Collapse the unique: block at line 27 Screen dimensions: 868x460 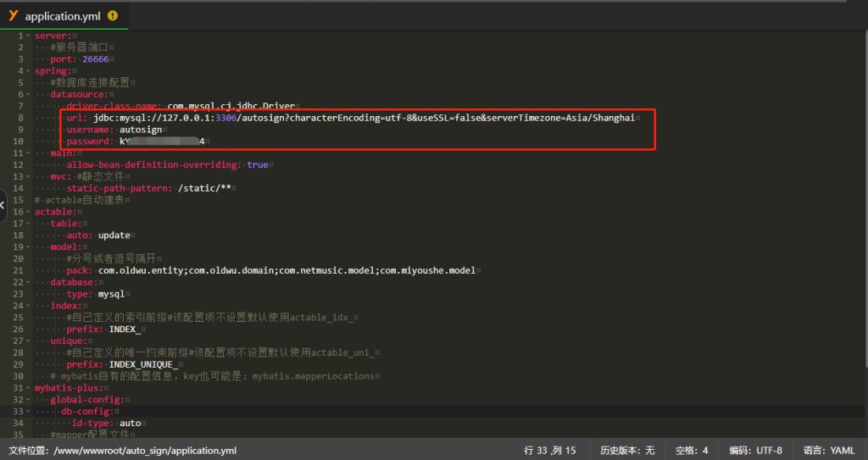(x=28, y=341)
